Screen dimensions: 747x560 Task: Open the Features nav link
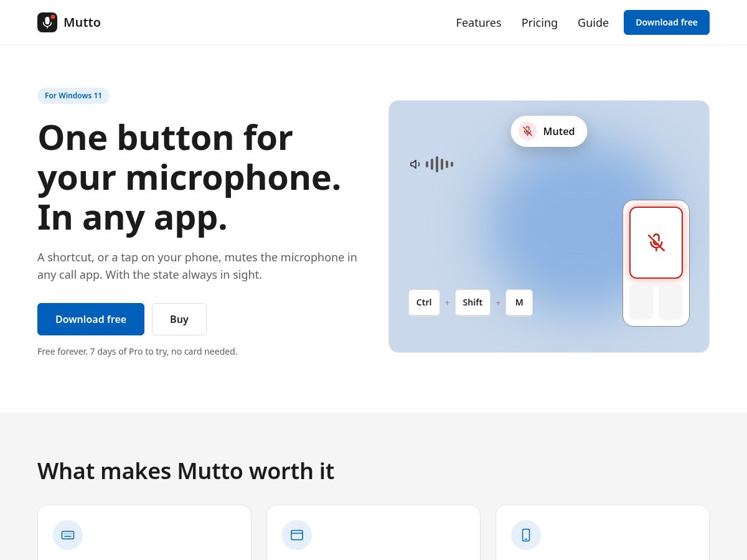point(479,22)
